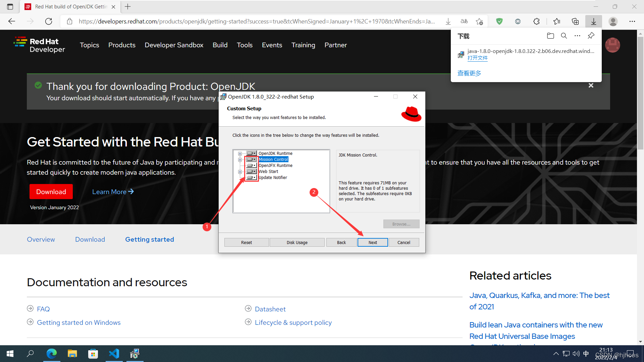Open the Topics menu
The height and width of the screenshot is (362, 644).
point(89,45)
